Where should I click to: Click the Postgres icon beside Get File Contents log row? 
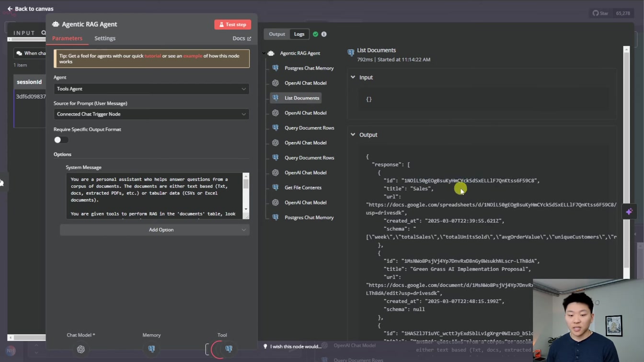point(276,187)
